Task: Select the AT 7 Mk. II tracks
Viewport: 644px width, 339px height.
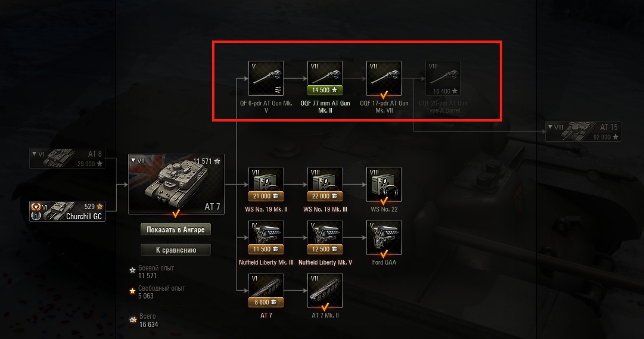Action: pyautogui.click(x=325, y=290)
